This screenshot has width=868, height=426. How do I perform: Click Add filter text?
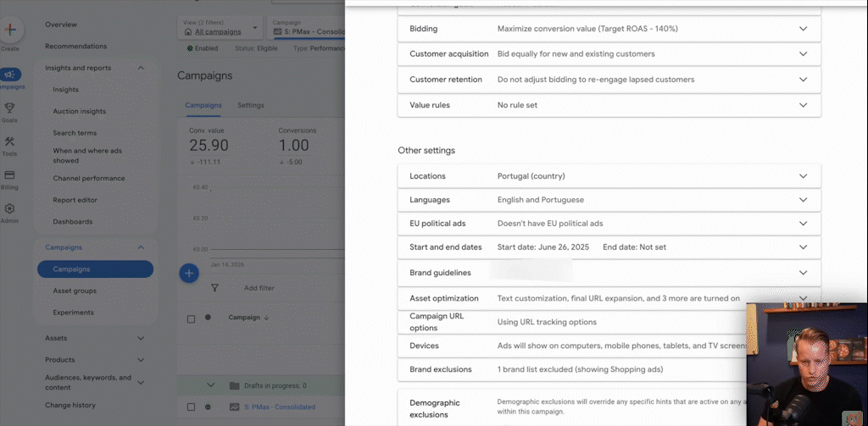pos(259,288)
